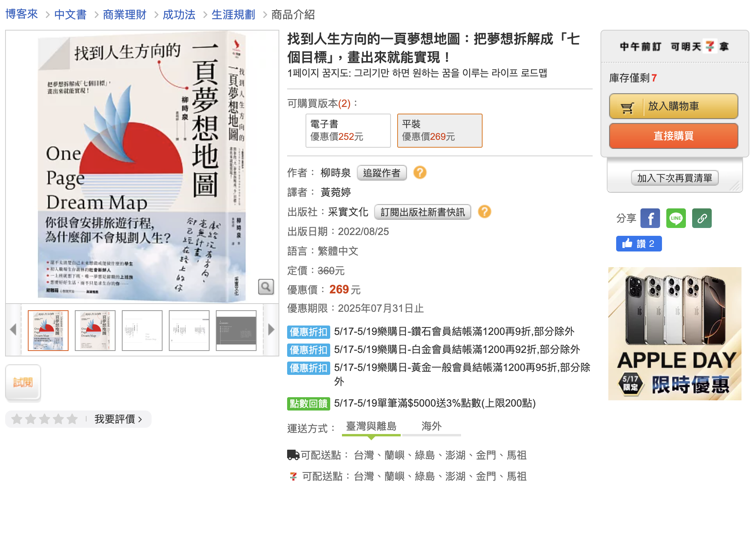Image resolution: width=756 pixels, height=539 pixels.
Task: Select the 平裝 version at 269元
Action: tap(439, 130)
